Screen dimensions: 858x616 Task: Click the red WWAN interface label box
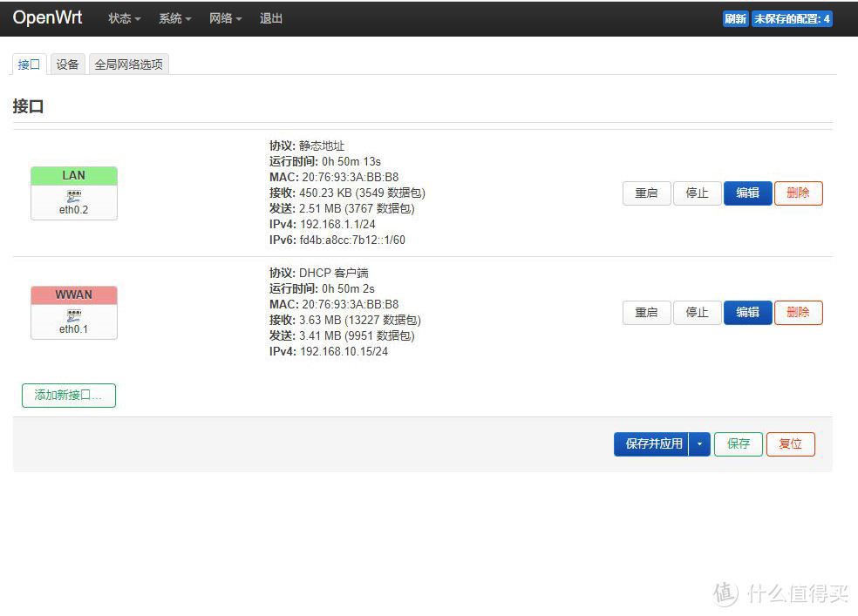click(74, 294)
